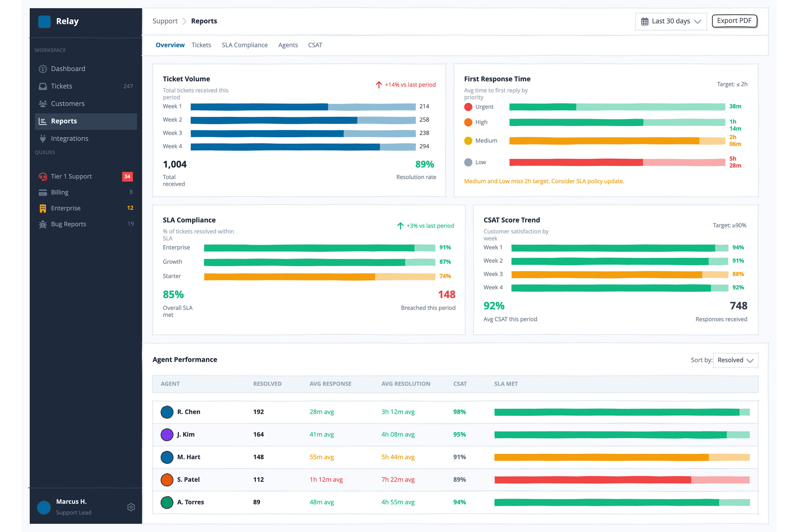Viewport: 798px width, 532px height.
Task: Click the Billing card icon
Action: [x=43, y=192]
